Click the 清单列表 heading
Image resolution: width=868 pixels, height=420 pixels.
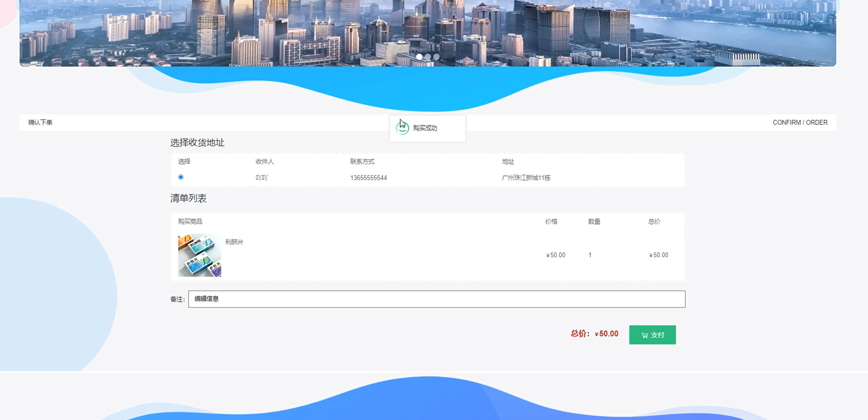(x=188, y=198)
